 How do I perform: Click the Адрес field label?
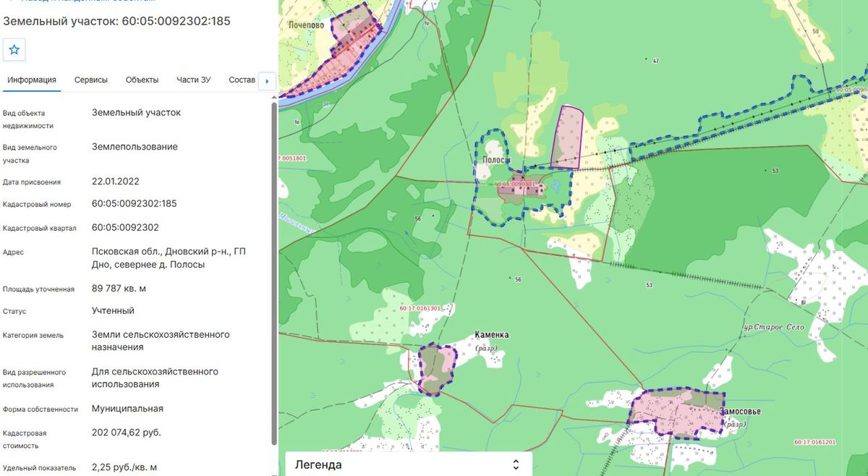coord(14,252)
